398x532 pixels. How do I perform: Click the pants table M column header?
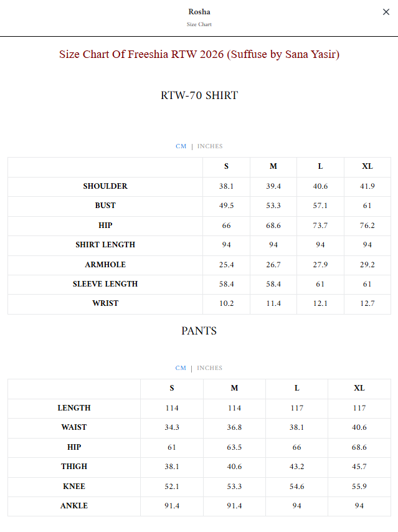pyautogui.click(x=234, y=388)
